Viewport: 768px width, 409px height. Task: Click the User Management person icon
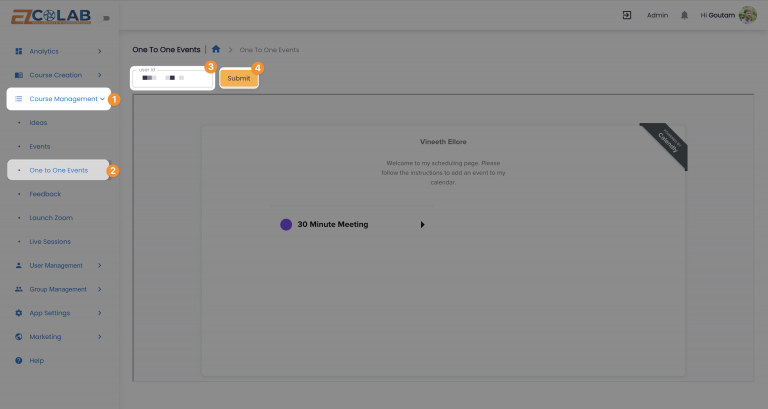(x=19, y=265)
